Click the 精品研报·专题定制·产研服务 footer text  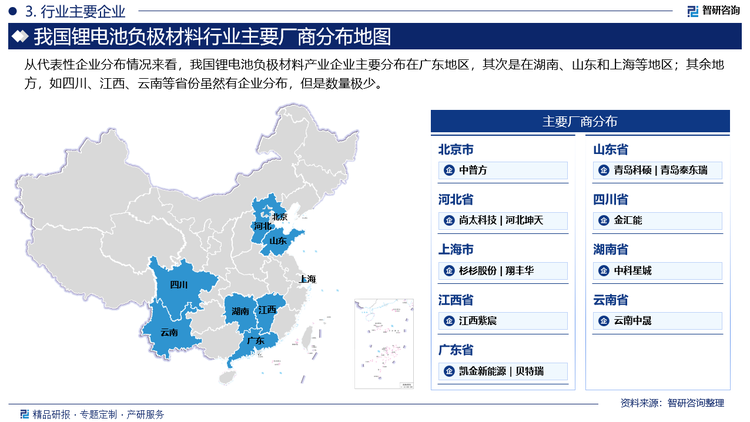coord(98,414)
